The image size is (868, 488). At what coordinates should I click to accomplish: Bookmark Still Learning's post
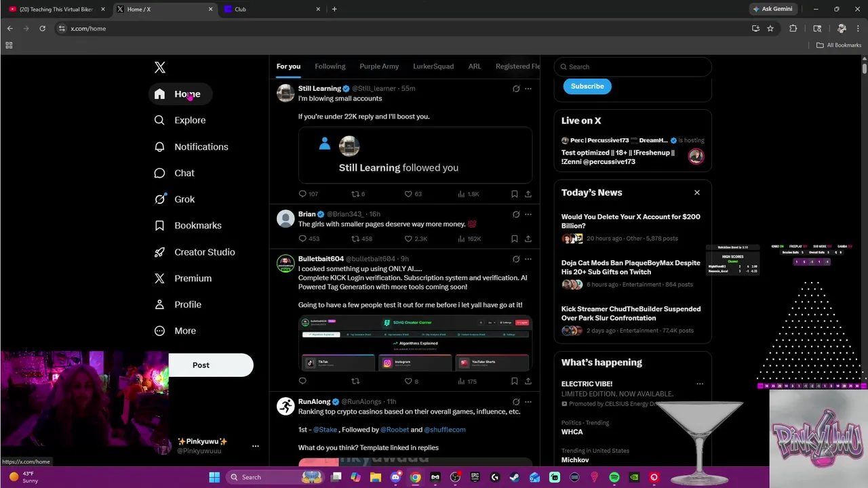coord(515,194)
